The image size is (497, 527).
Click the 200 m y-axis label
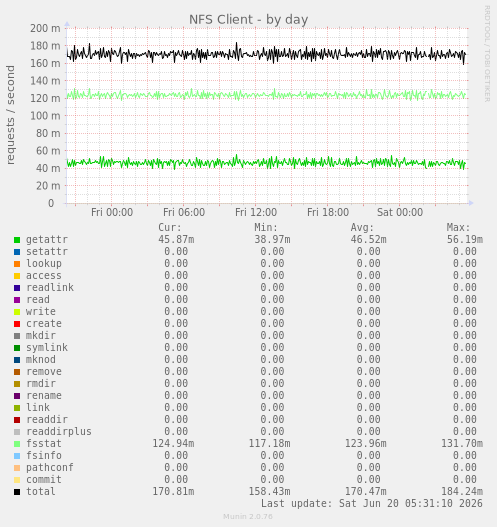[x=45, y=28]
